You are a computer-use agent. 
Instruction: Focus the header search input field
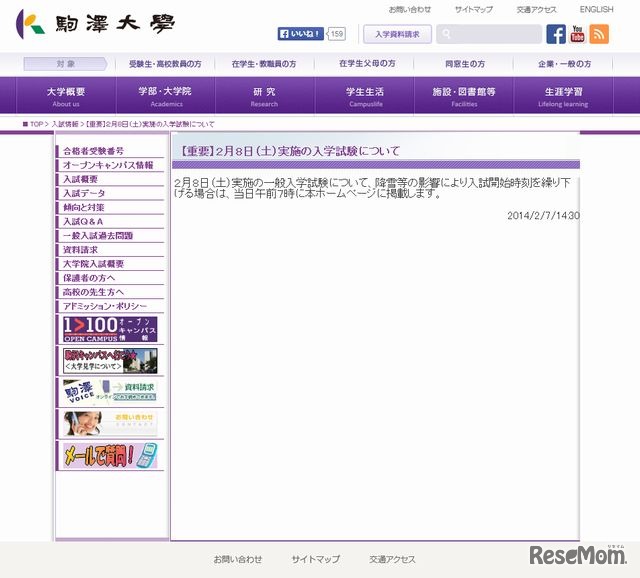(x=489, y=34)
